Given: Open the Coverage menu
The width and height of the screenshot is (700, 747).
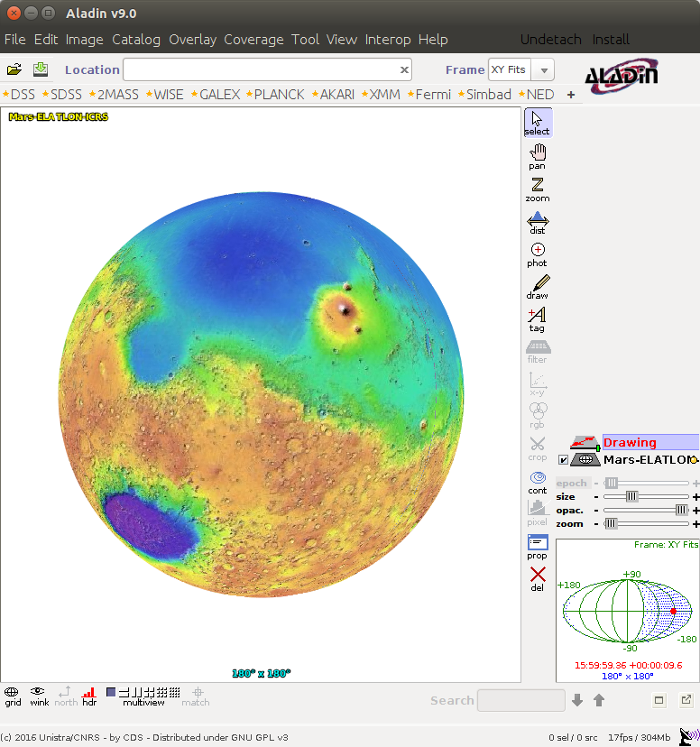Looking at the screenshot, I should click(253, 40).
